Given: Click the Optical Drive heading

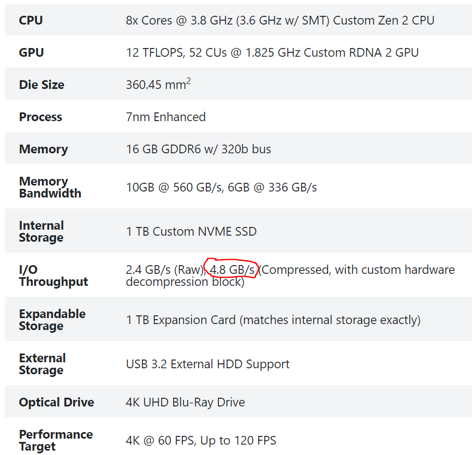Looking at the screenshot, I should (x=56, y=403).
